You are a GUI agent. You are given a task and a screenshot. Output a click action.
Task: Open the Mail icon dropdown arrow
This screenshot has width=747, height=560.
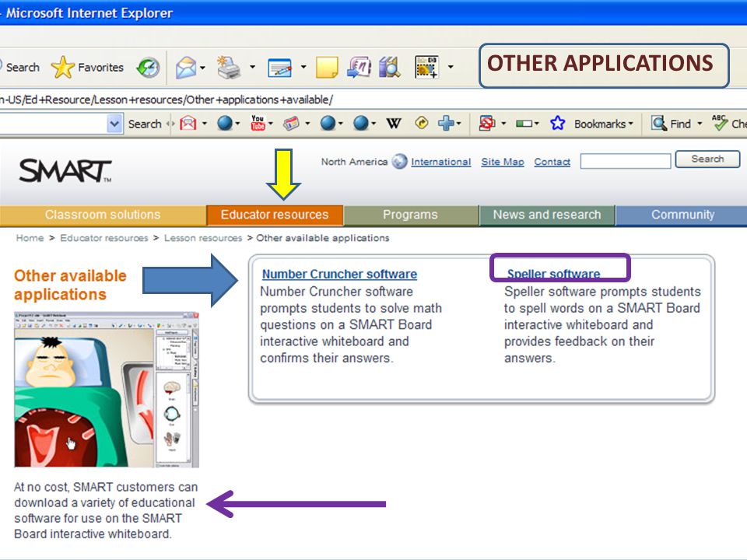tap(203, 68)
